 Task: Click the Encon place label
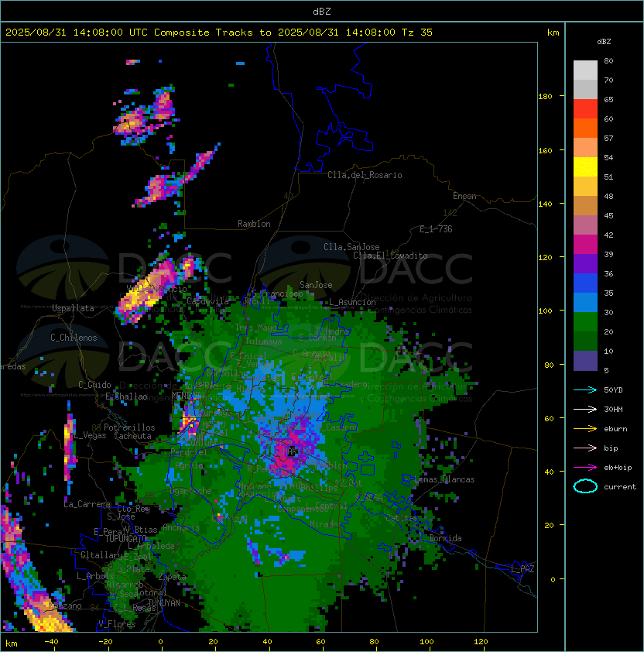click(x=464, y=196)
